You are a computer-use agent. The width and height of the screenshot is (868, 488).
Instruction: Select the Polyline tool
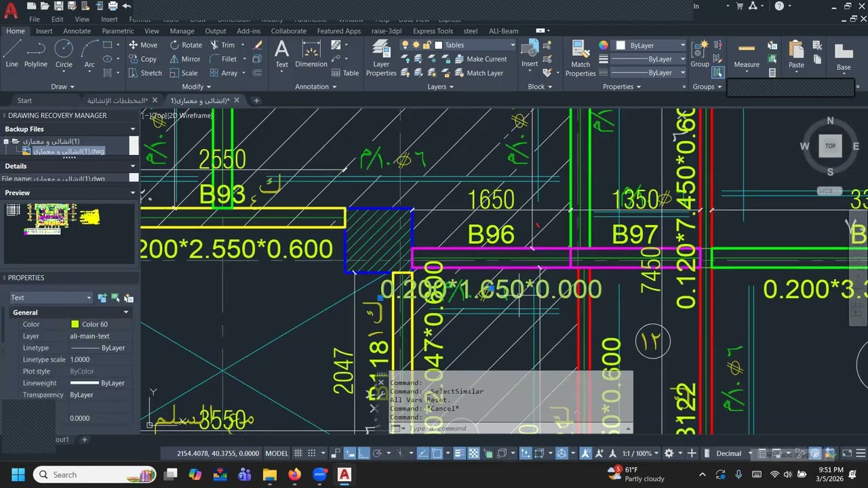tap(36, 54)
